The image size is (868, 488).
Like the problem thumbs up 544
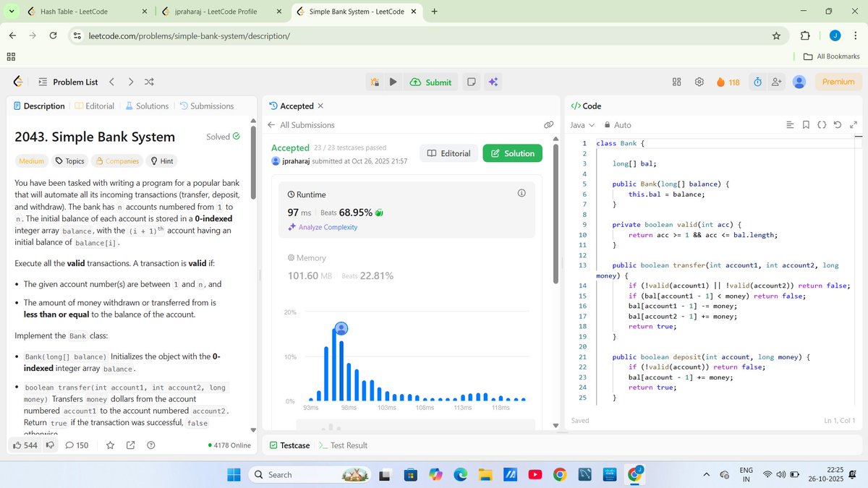(x=25, y=445)
